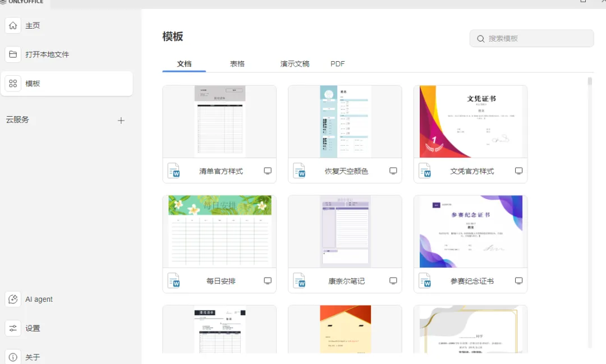
Task: Open AI agent from the sidebar
Action: 39,299
